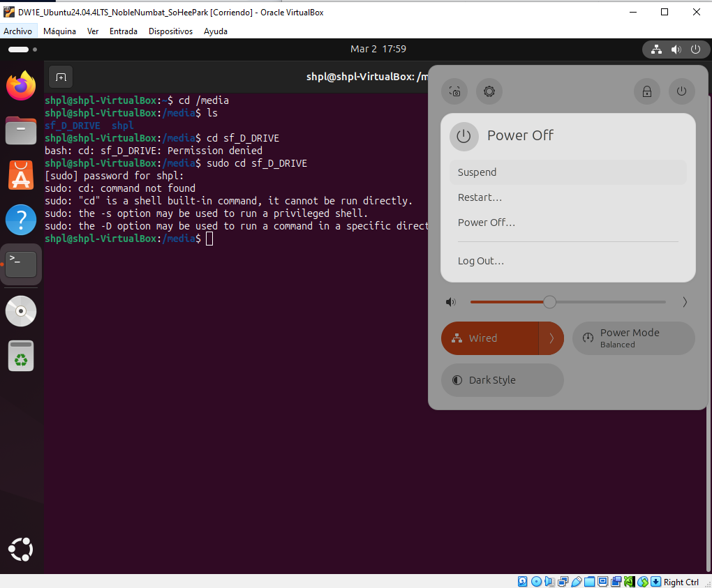Click the hard disk indicator in VirtualBox status bar
This screenshot has height=588, width=712.
click(523, 581)
